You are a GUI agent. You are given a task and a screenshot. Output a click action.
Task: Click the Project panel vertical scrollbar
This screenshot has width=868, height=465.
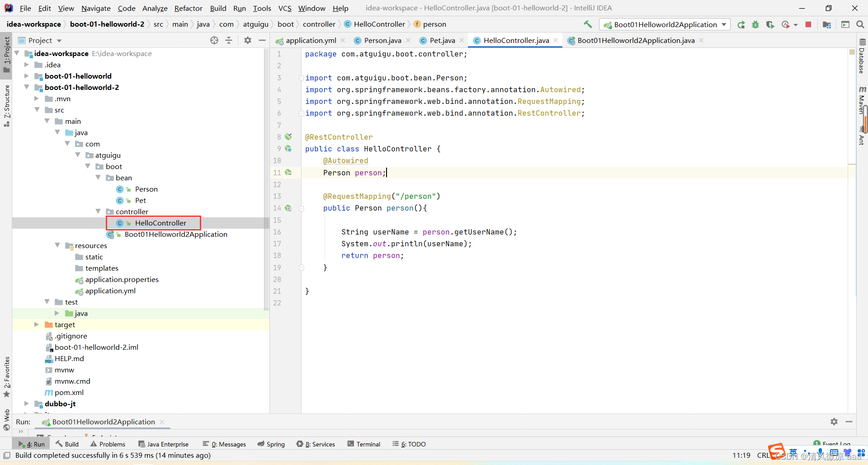[x=266, y=179]
